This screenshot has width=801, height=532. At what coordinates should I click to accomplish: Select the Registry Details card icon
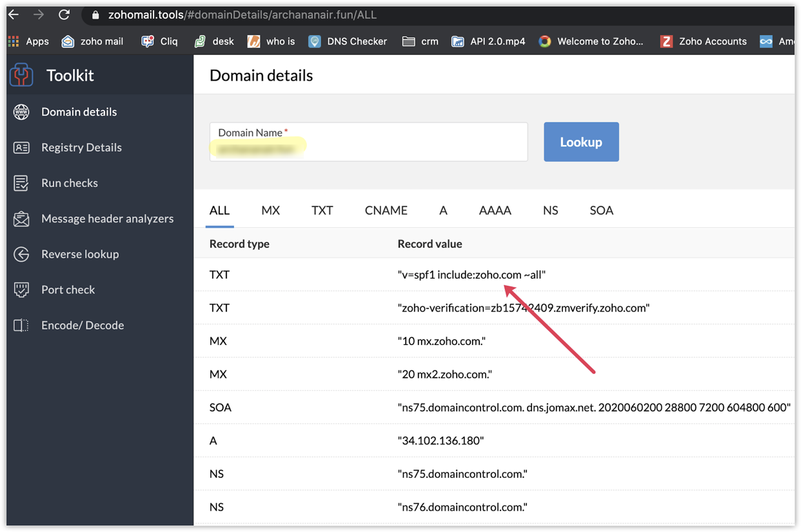pyautogui.click(x=21, y=148)
